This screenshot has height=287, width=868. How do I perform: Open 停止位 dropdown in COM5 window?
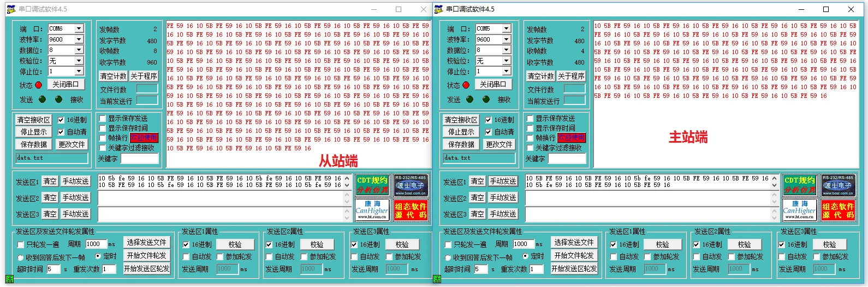point(507,71)
